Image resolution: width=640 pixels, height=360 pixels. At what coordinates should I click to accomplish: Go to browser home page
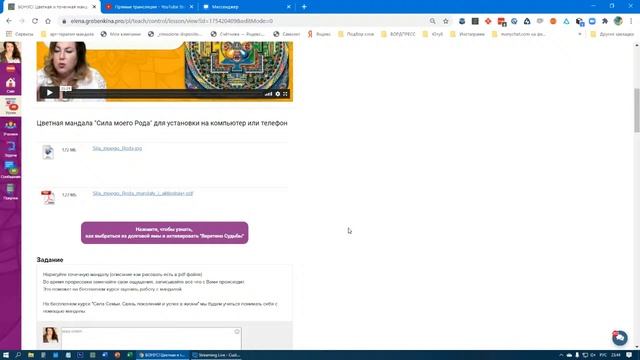pos(48,21)
